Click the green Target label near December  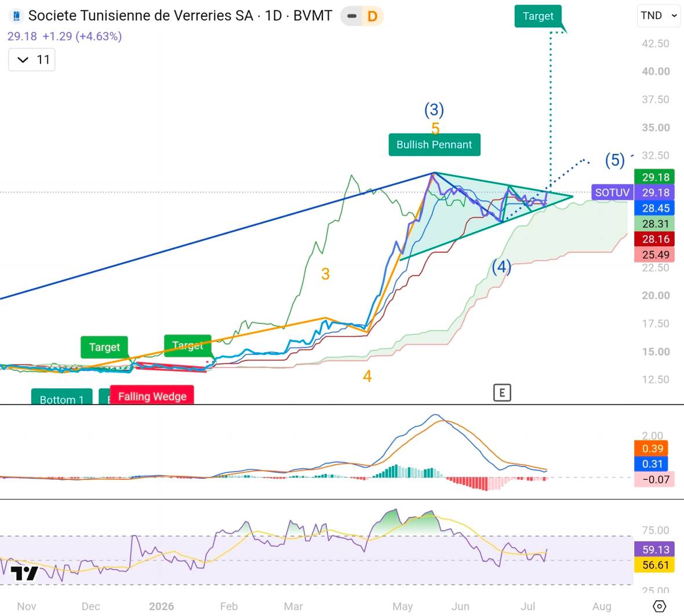pos(104,347)
